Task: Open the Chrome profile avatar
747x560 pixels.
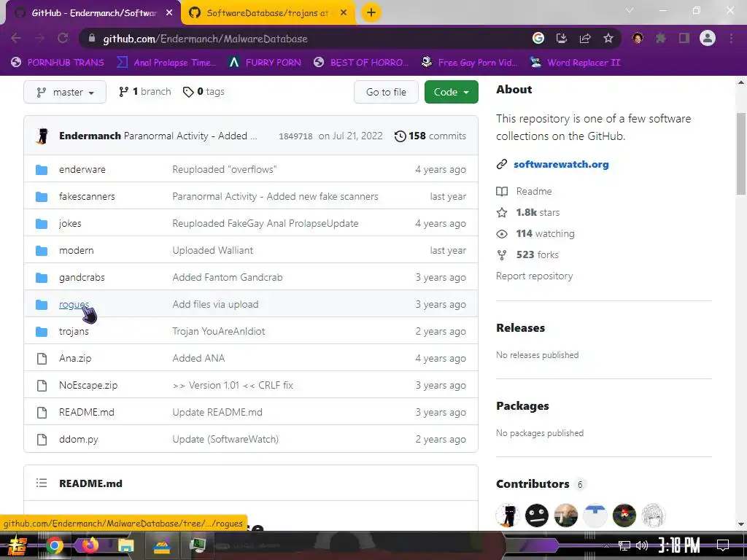Action: pyautogui.click(x=708, y=39)
